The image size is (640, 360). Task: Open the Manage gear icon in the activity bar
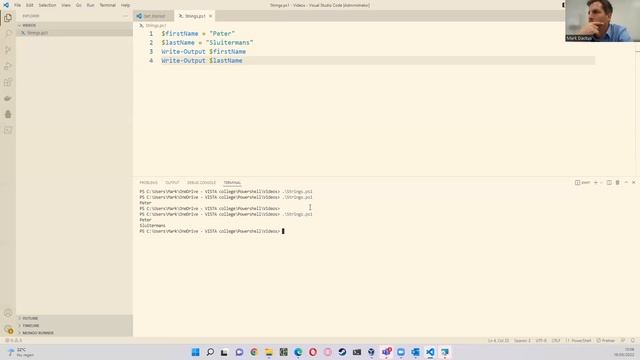pos(8,329)
